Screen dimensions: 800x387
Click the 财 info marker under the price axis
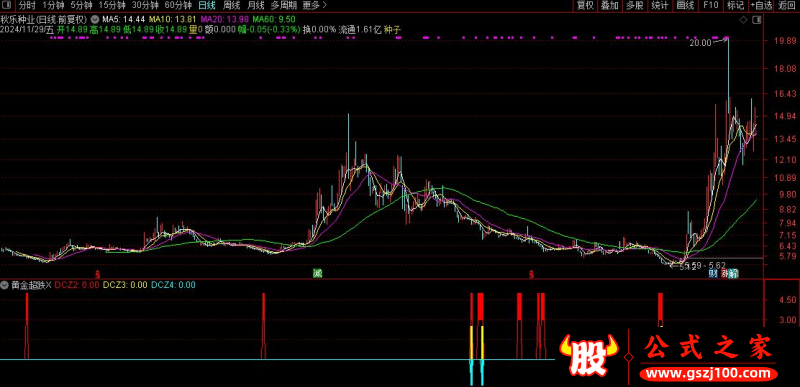pos(713,274)
